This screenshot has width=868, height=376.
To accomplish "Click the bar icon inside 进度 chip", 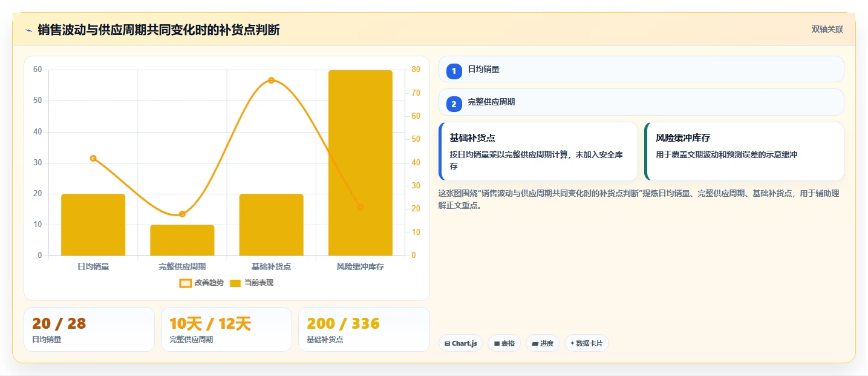I will click(x=535, y=344).
